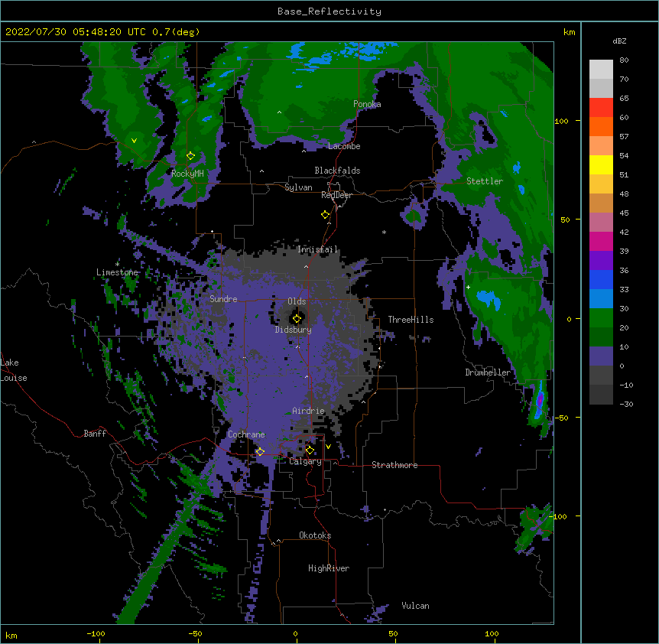This screenshot has width=659, height=644.
Task: Click the ThreeHills label
Action: (x=411, y=320)
